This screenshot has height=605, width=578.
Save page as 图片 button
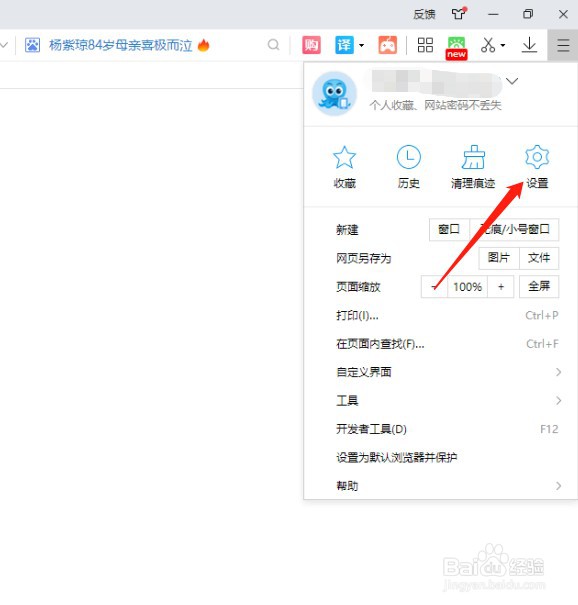499,258
